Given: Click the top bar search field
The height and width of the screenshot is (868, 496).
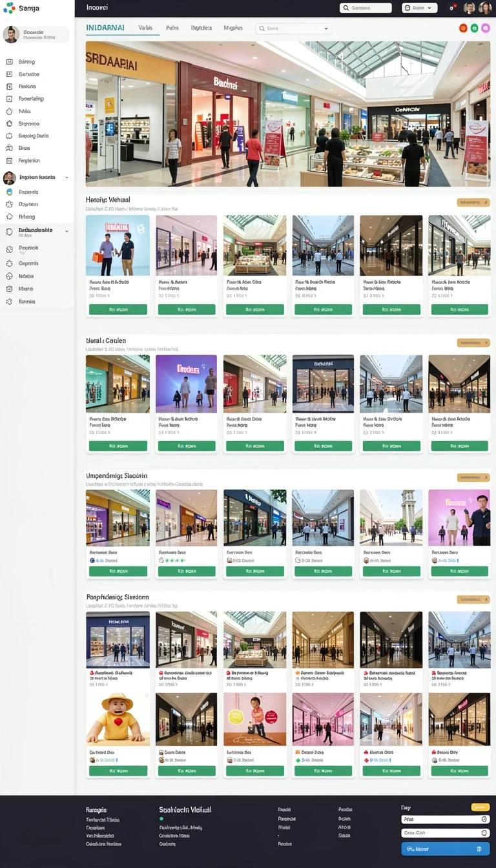Looking at the screenshot, I should (366, 8).
